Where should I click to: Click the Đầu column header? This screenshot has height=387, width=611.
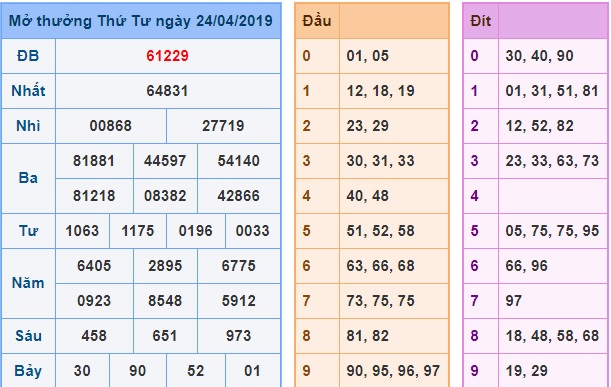317,21
